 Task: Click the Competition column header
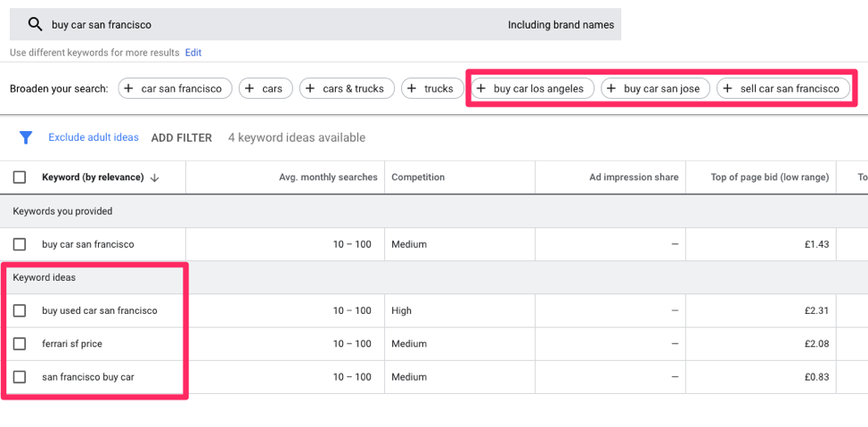[418, 177]
